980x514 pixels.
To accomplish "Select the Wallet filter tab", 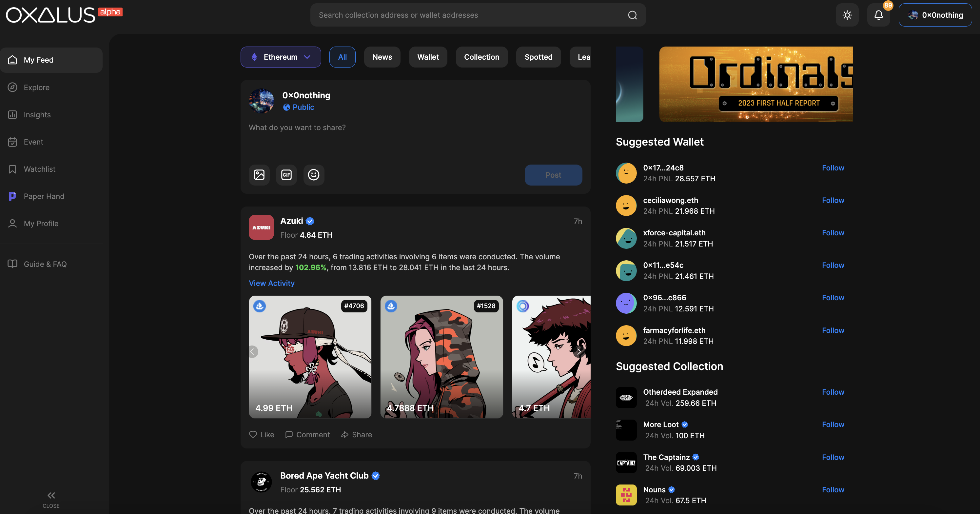I will click(x=428, y=57).
